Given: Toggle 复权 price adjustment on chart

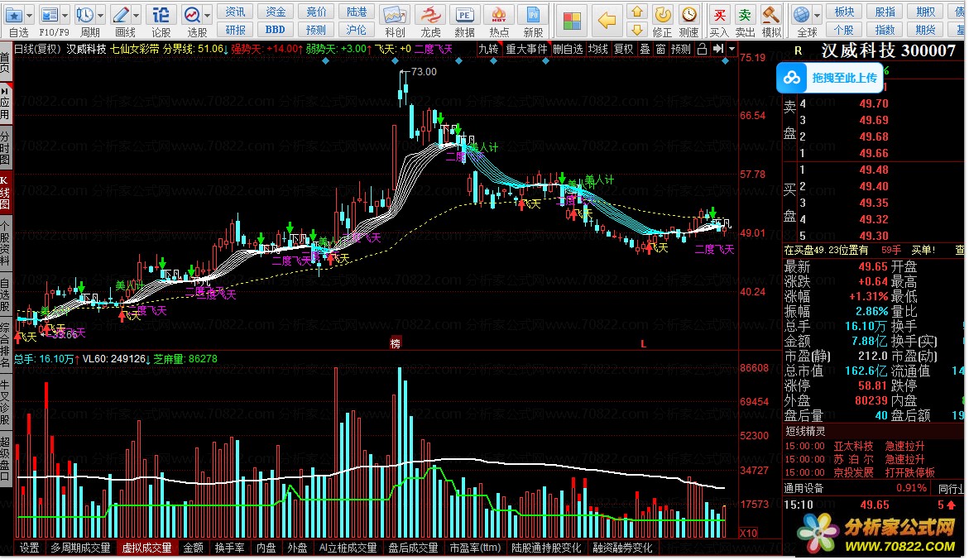Looking at the screenshot, I should click(x=623, y=49).
